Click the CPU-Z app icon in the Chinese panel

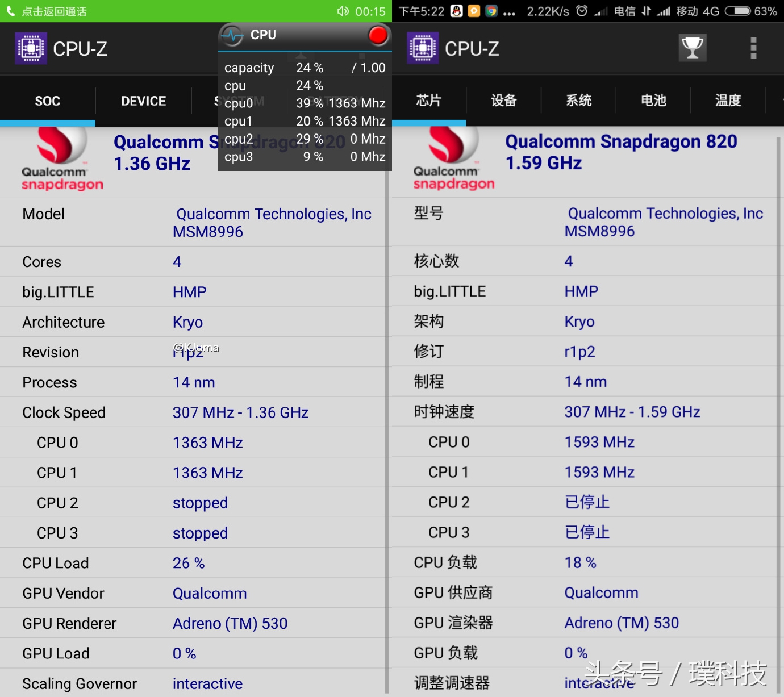point(423,48)
